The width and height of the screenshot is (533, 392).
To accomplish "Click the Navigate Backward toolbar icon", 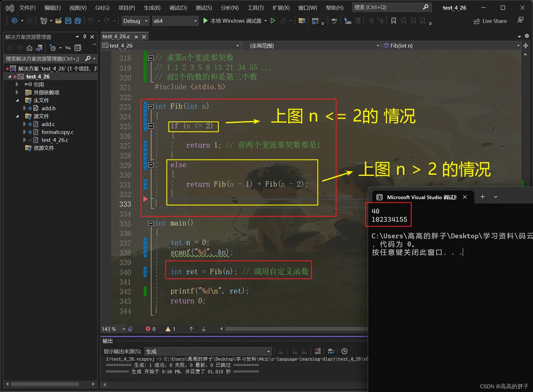I will [x=14, y=21].
